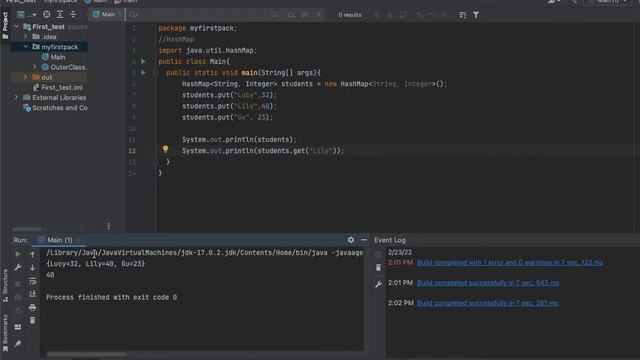Click the layout icon in Run sidebar
640x360 pixels.
[18, 327]
